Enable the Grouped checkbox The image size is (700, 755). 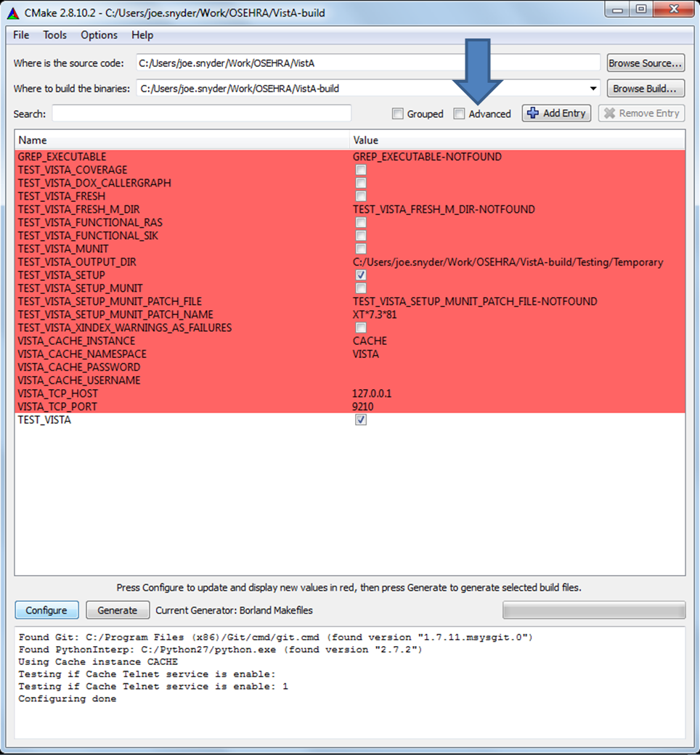tap(397, 114)
